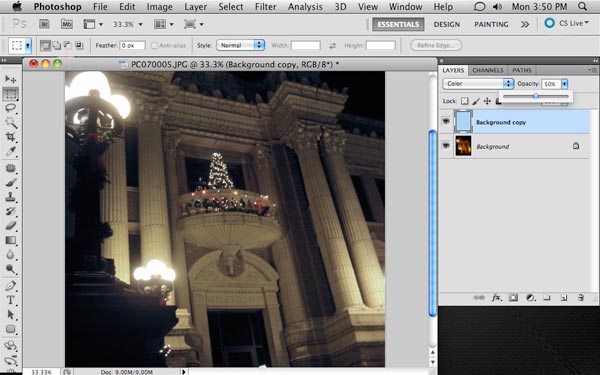Expand the Opacity slider arrow
600x375 pixels.
pos(564,84)
